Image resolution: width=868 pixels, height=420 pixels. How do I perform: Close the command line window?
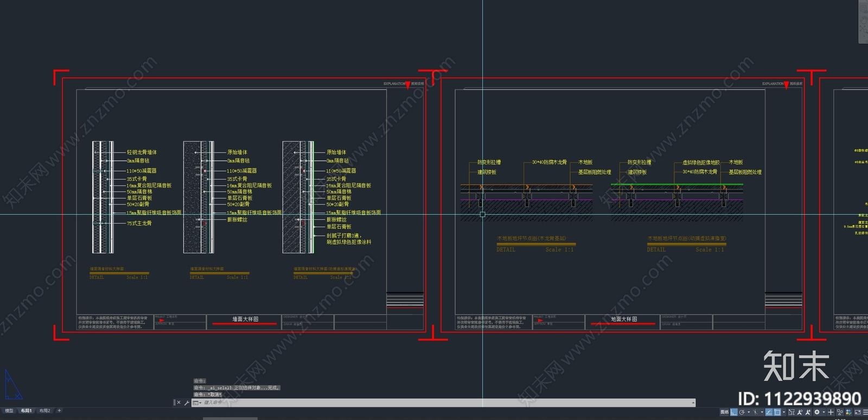(x=178, y=403)
